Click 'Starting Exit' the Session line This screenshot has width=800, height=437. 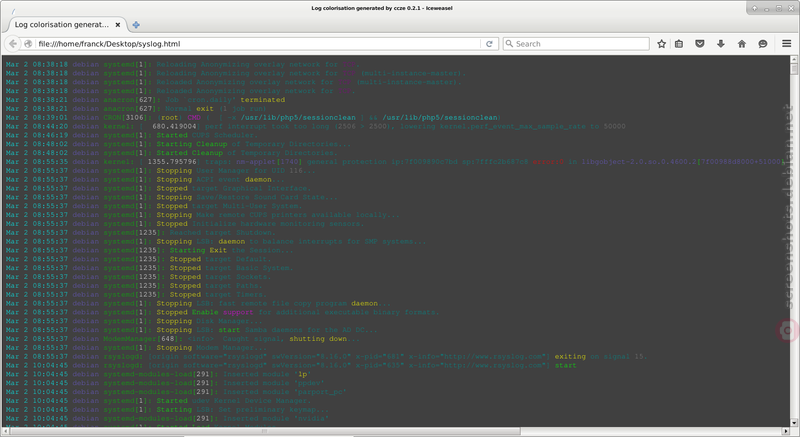click(198, 250)
